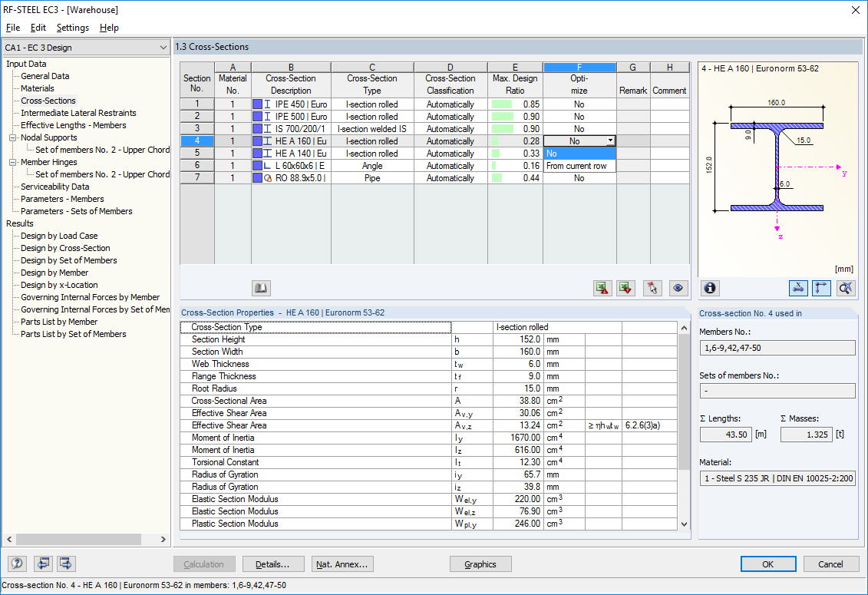Click the RO 88.9x5.0 pipe shape icon
This screenshot has height=595, width=868.
click(x=268, y=178)
